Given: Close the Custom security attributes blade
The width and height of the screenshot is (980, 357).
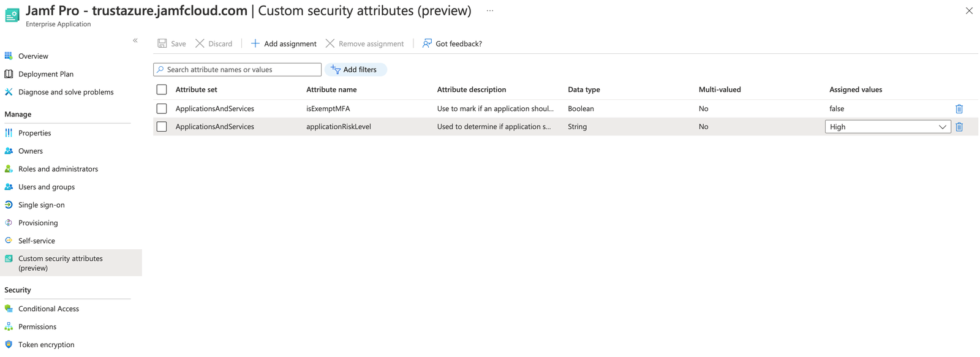Looking at the screenshot, I should 969,11.
